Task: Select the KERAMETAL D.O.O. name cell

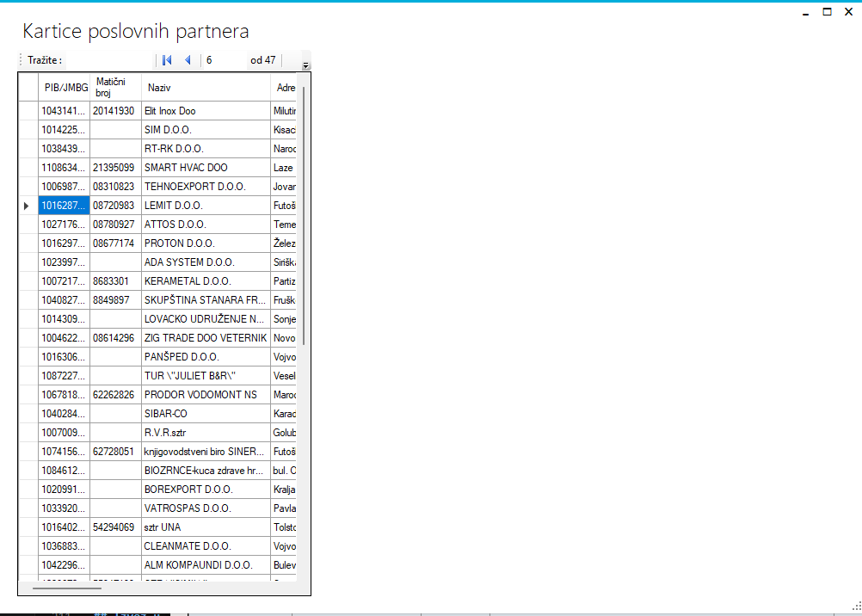Action: pos(205,281)
